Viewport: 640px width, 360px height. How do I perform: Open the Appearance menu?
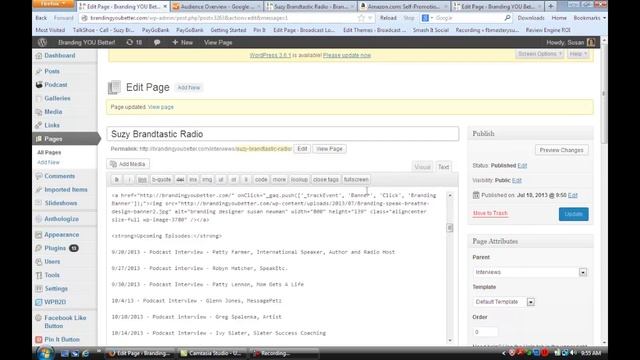pyautogui.click(x=62, y=235)
